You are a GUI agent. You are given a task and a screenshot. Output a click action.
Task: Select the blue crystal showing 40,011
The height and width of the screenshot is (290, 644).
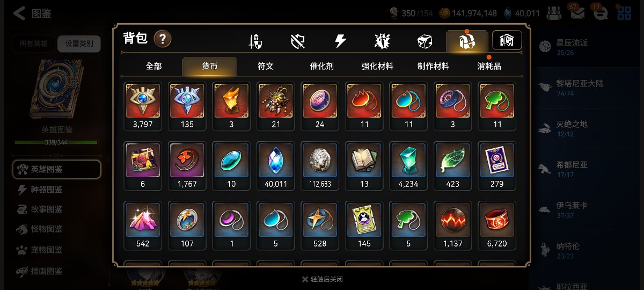tap(276, 166)
